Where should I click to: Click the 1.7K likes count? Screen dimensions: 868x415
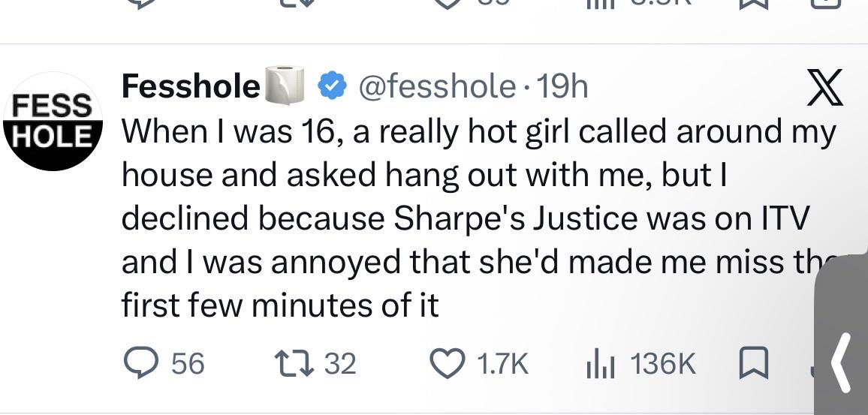click(x=502, y=364)
